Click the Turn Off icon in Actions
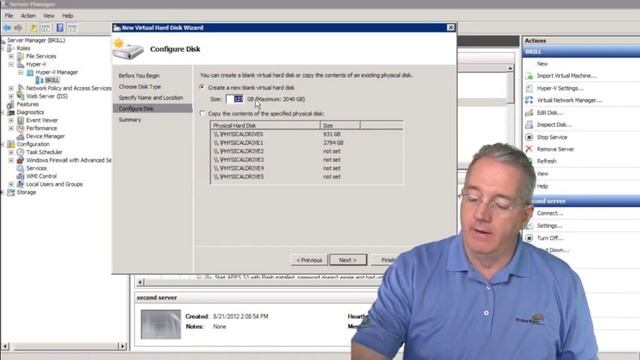Image resolution: width=640 pixels, height=360 pixels. [x=529, y=238]
